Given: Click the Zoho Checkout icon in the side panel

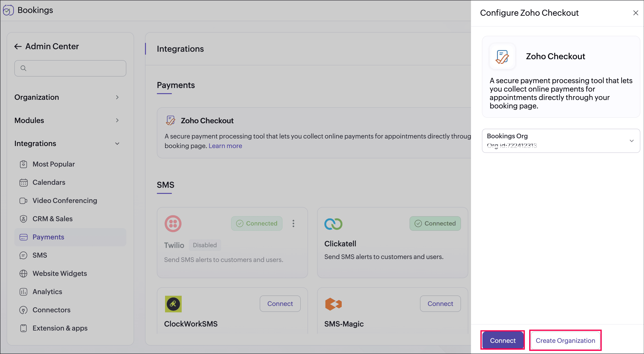Looking at the screenshot, I should (x=502, y=56).
